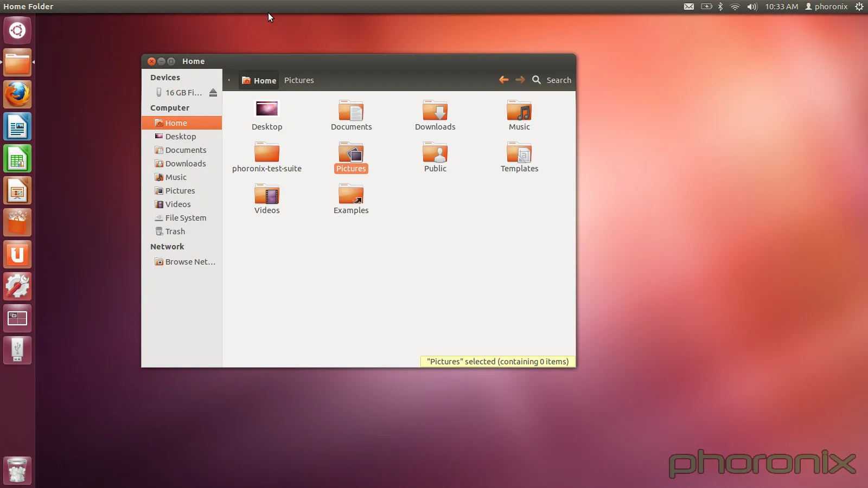Open the messaging menu envelope
The height and width of the screenshot is (488, 868).
coord(689,7)
